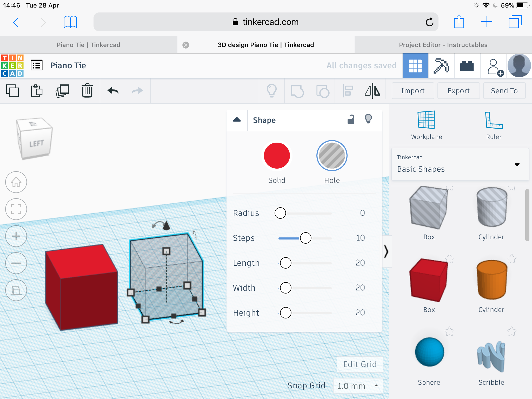Viewport: 532px width, 399px height.
Task: Click the Show all lightbulb icon
Action: pos(272,91)
